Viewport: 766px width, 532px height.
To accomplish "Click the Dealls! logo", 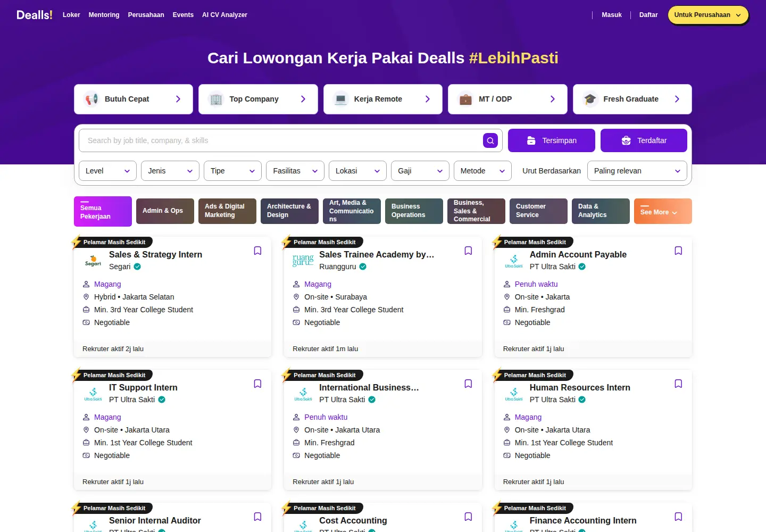I will point(35,15).
